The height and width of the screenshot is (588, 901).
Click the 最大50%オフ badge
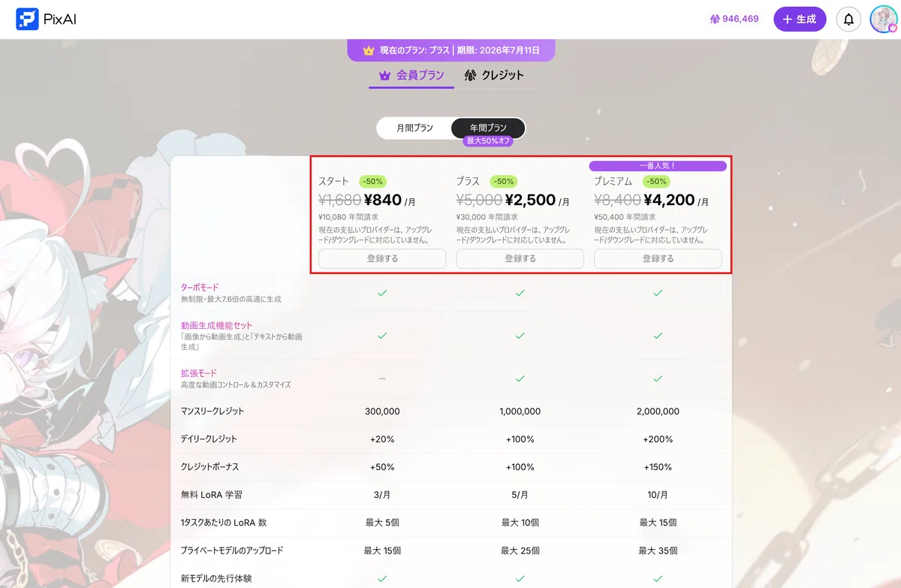click(x=488, y=141)
